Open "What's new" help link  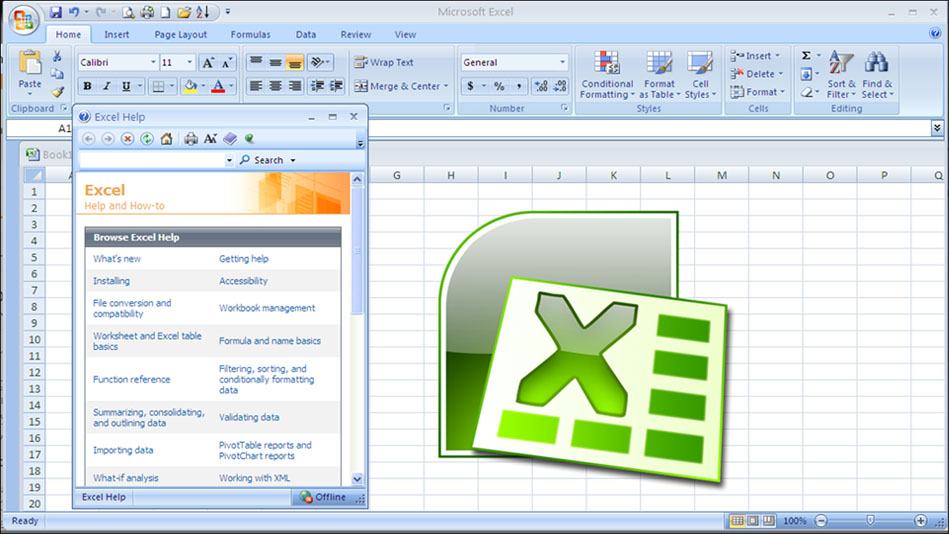point(116,259)
